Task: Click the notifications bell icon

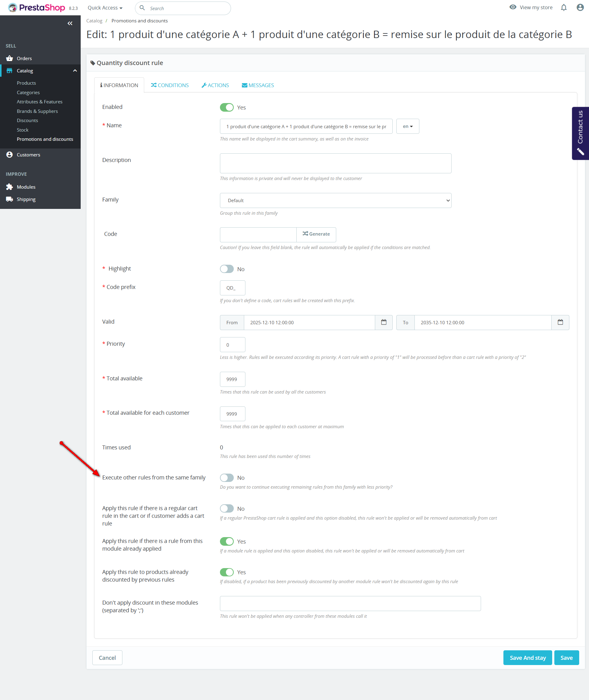Action: click(563, 7)
